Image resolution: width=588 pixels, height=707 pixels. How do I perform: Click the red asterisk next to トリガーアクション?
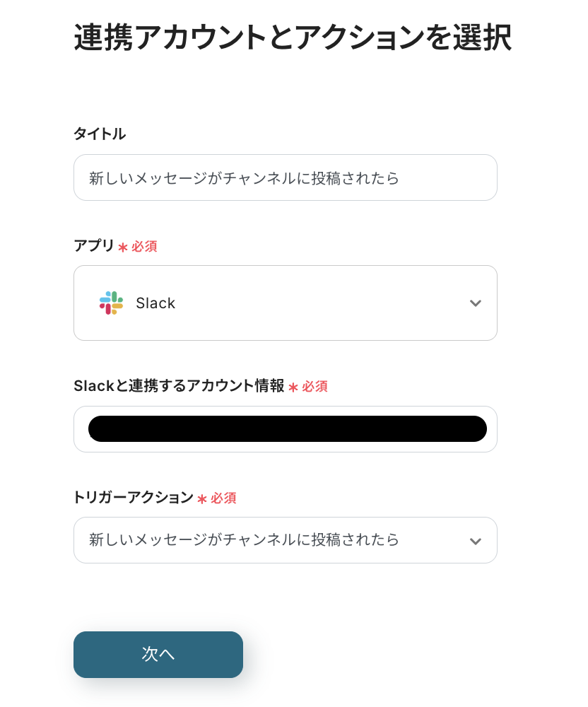click(x=202, y=499)
